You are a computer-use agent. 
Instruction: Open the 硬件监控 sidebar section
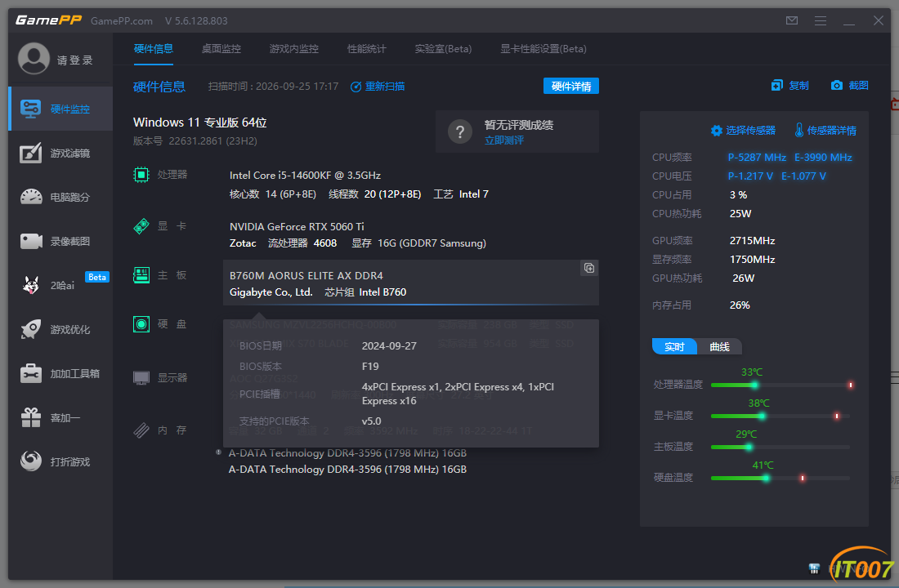pos(60,109)
